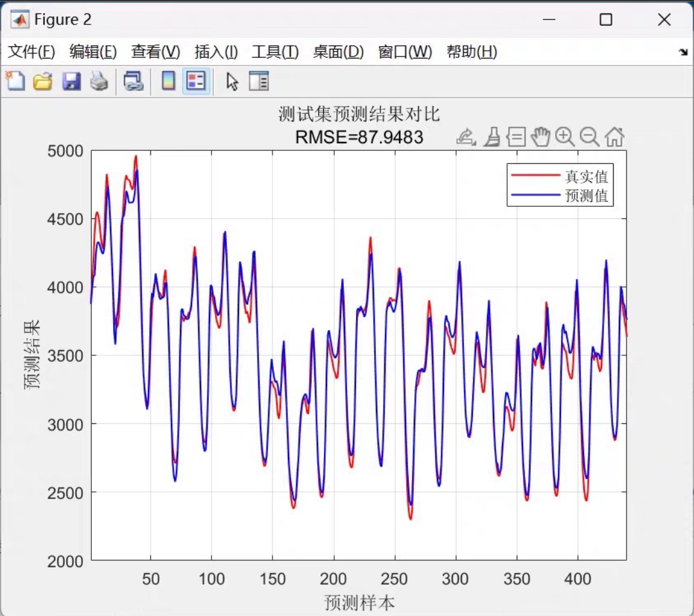Minimize the Figure 2 window
The height and width of the screenshot is (616, 694).
(549, 19)
